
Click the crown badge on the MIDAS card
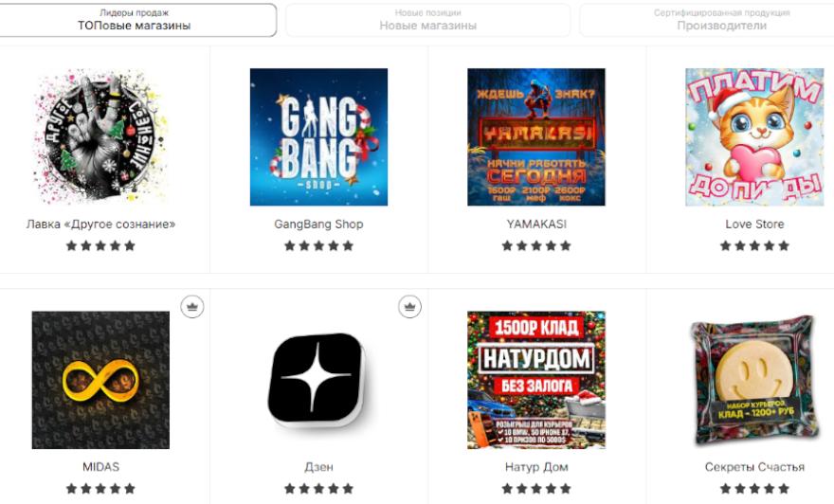pos(192,307)
